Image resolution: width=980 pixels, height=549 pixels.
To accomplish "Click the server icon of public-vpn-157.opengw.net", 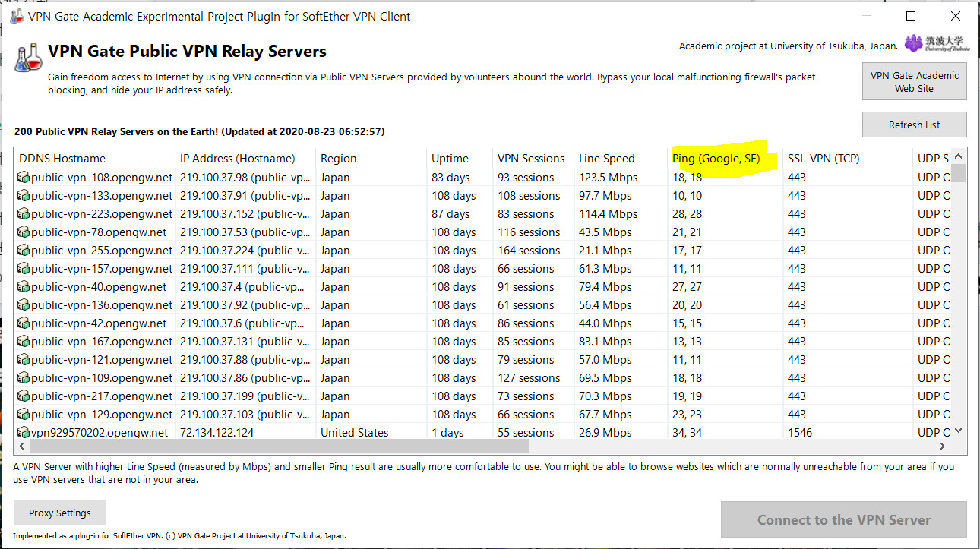I will tap(24, 269).
